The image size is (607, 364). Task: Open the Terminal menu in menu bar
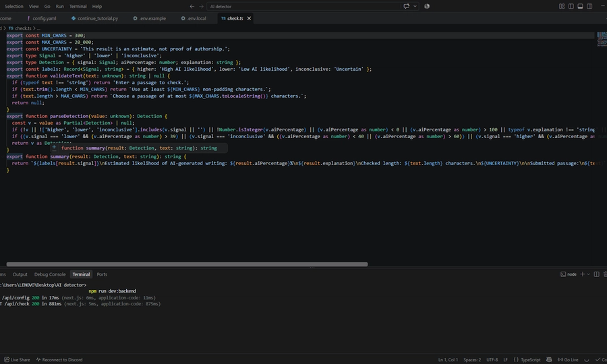click(78, 6)
